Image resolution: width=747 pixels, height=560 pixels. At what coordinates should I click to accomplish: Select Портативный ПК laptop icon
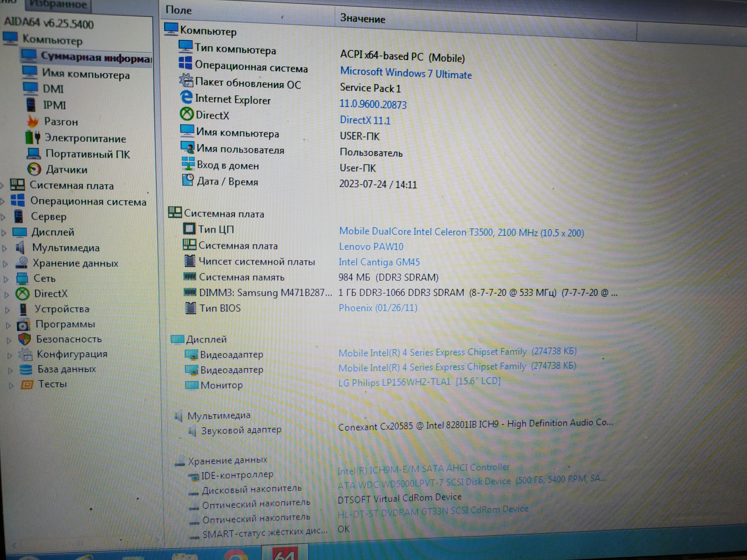(x=34, y=154)
